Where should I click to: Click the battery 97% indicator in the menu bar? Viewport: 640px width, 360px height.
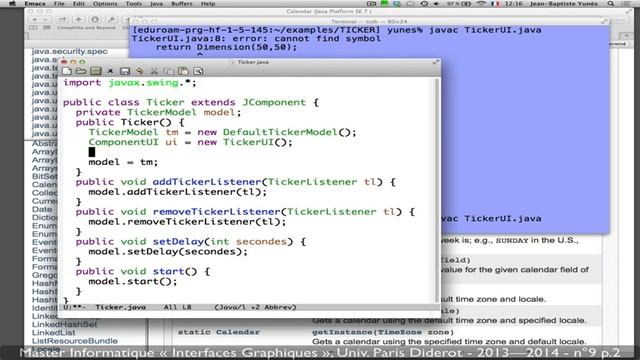pos(460,4)
